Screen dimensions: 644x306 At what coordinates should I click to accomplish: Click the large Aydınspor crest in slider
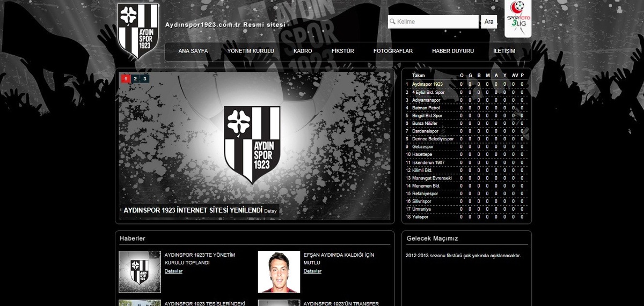tap(252, 145)
